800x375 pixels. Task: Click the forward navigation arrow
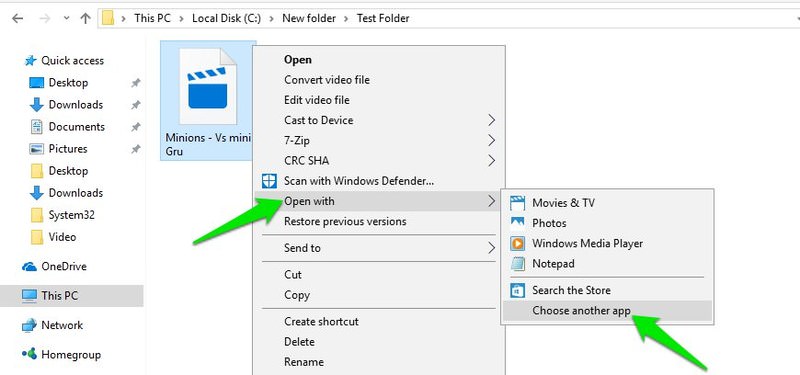[45, 18]
